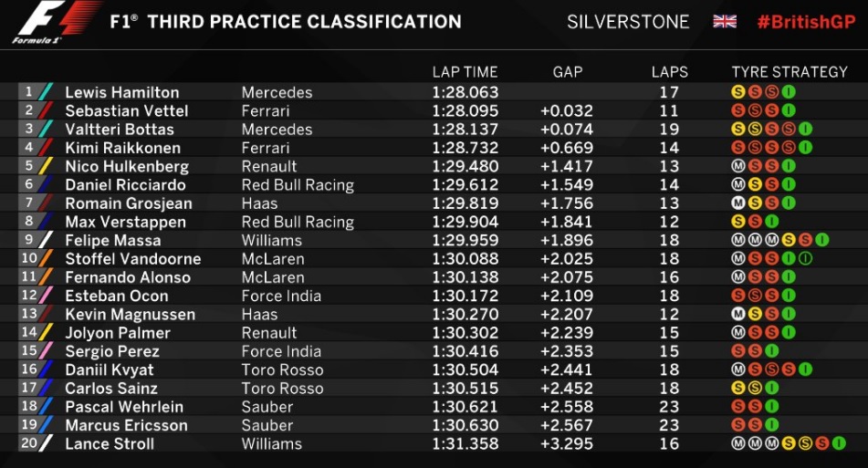Click Pascal Wehrlein's lap time 1:30.621

pos(465,407)
